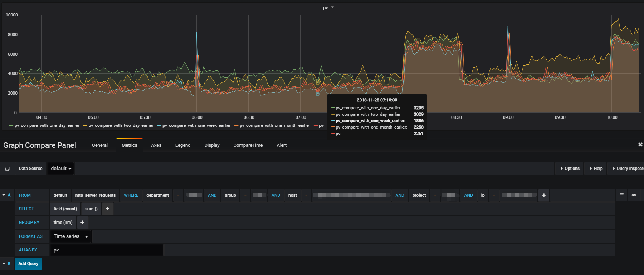Click the Add Query button
Screen dimensions: 644x275
pyautogui.click(x=28, y=264)
